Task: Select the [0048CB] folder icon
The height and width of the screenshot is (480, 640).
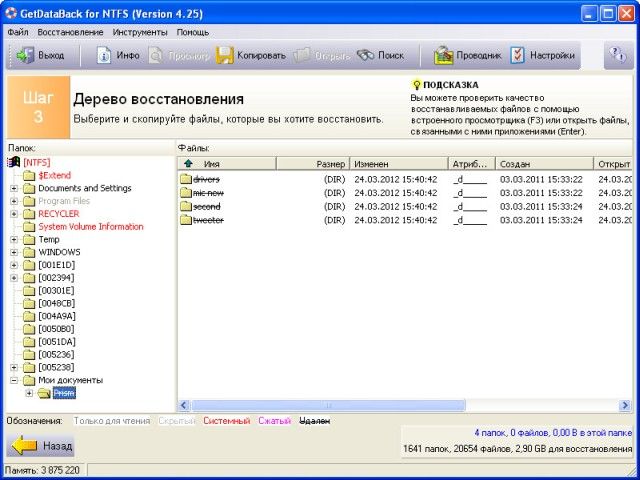Action: tap(29, 303)
